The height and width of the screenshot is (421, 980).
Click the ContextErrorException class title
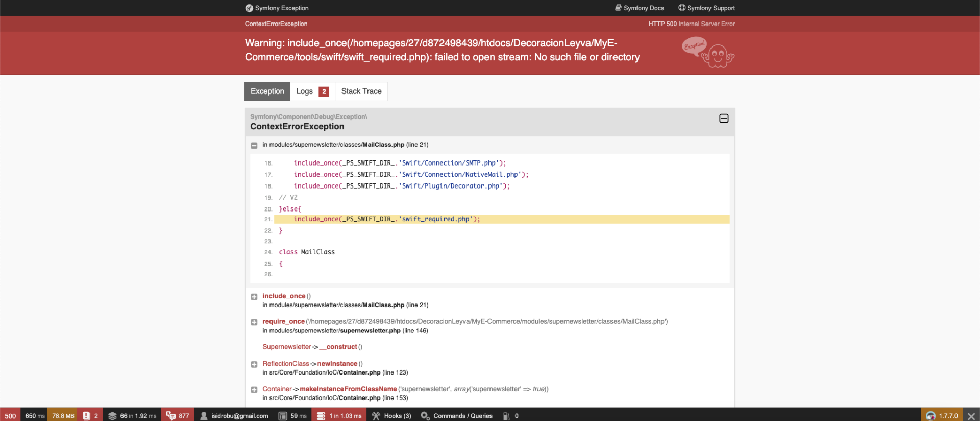(x=297, y=127)
